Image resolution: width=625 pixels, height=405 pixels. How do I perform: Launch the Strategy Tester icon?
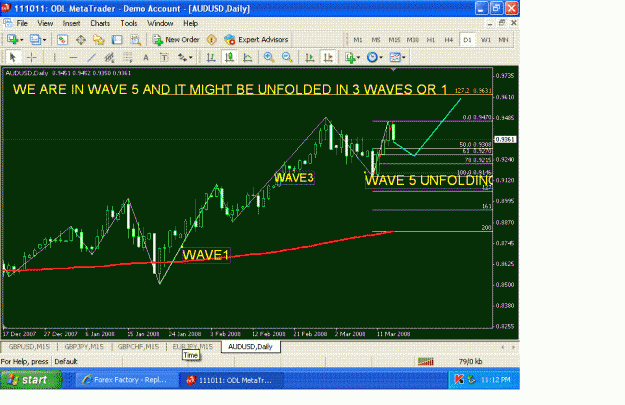pyautogui.click(x=135, y=39)
